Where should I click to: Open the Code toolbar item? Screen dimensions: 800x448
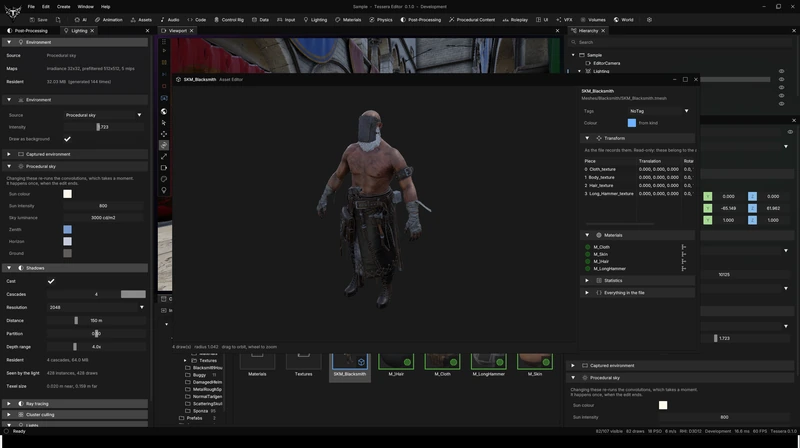click(x=196, y=20)
